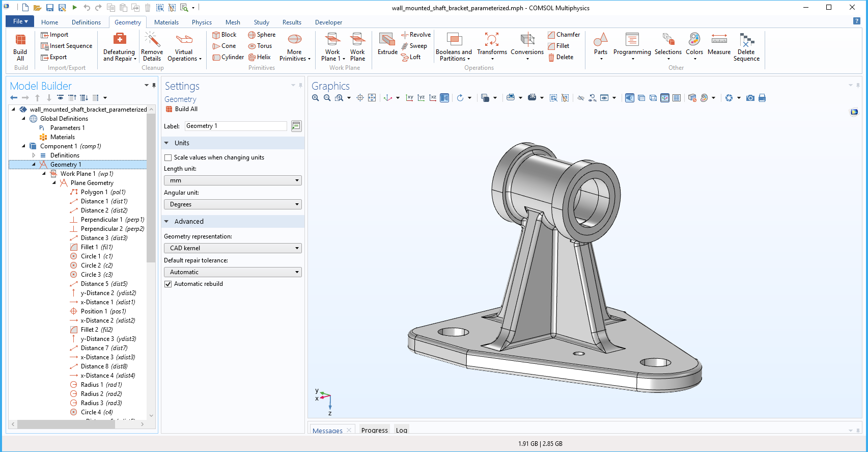Enable Scale values when changing units
Viewport: 868px width, 452px height.
pyautogui.click(x=168, y=157)
